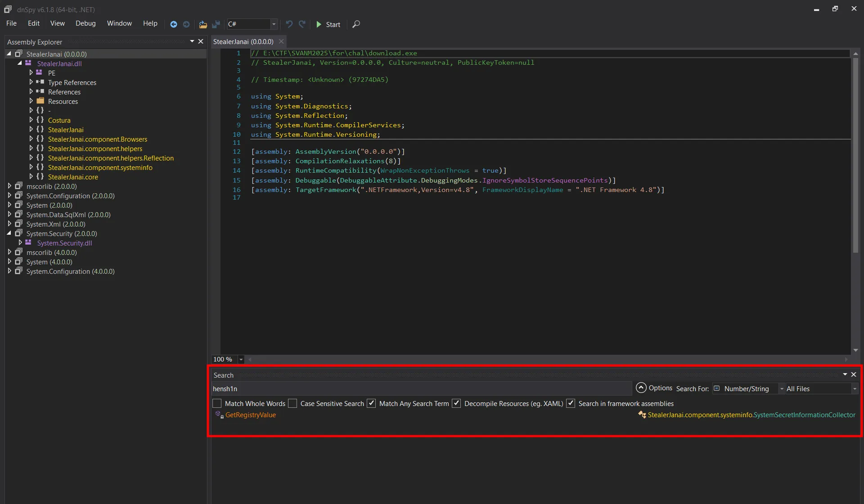Screen dimensions: 864x504
Task: Click the navigate back arrow icon
Action: [x=173, y=24]
